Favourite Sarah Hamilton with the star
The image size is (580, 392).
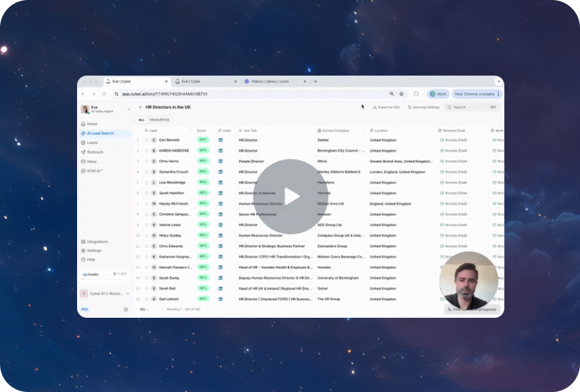(146, 193)
